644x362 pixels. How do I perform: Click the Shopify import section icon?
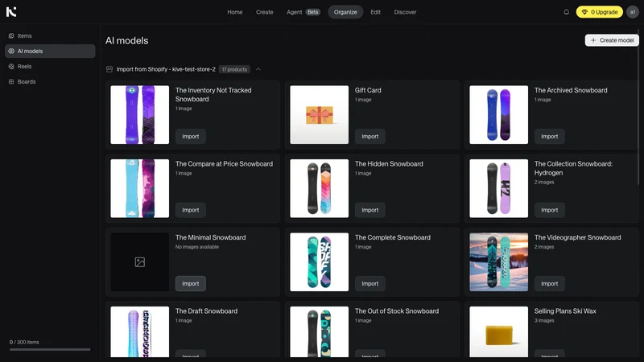click(x=109, y=69)
